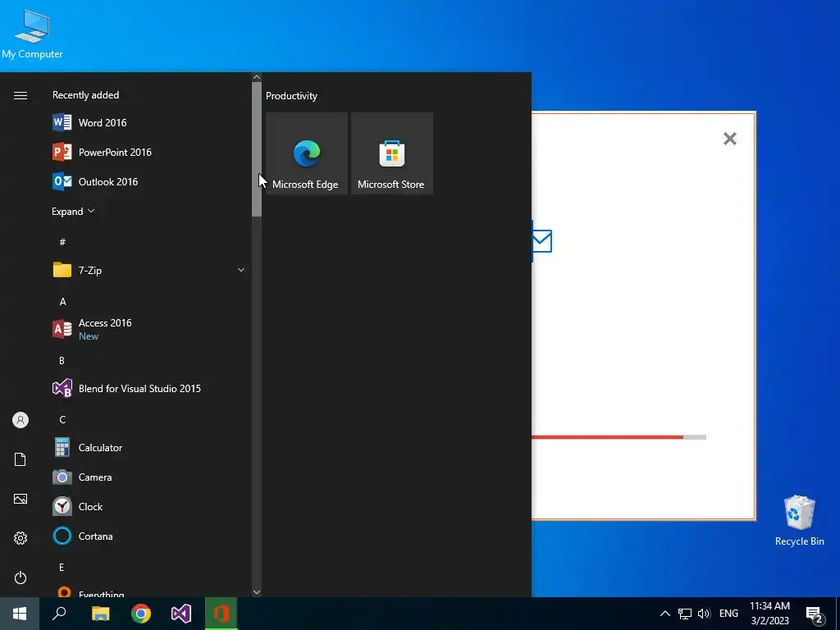Launch PowerPoint 2016 from Start menu

[x=150, y=152]
